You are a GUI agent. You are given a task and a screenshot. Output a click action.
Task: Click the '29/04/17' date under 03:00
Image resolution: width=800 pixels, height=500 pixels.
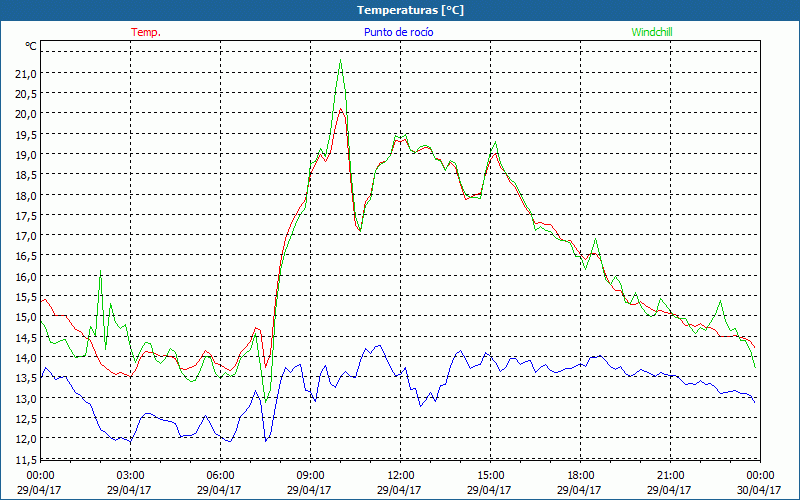[x=129, y=490]
